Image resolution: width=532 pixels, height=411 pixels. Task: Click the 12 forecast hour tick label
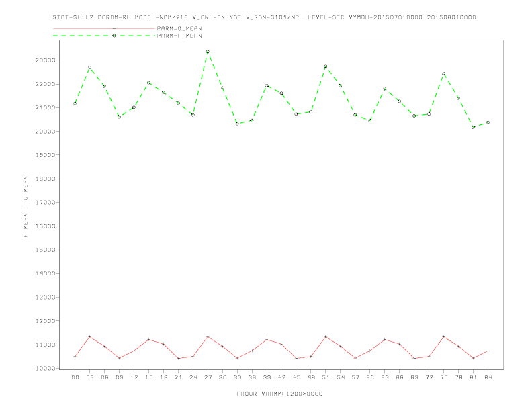pyautogui.click(x=134, y=377)
